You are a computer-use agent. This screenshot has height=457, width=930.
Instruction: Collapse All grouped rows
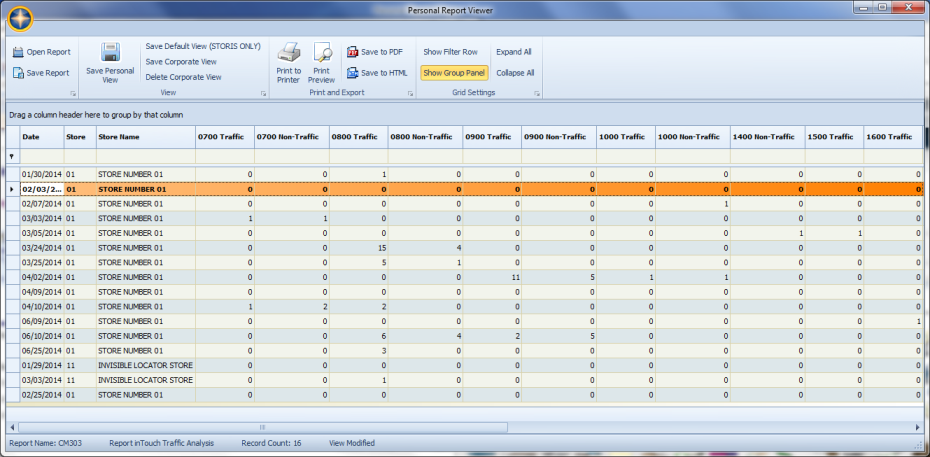click(515, 73)
